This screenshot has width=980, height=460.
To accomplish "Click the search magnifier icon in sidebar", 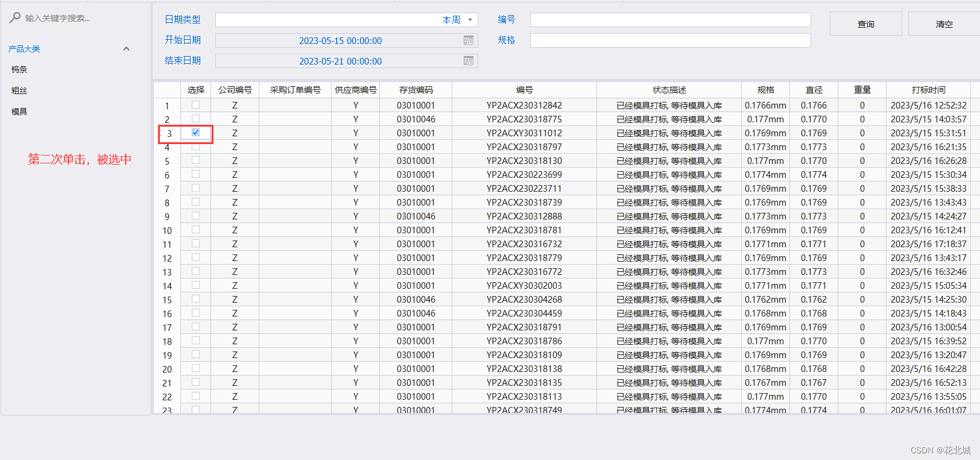I will [15, 17].
